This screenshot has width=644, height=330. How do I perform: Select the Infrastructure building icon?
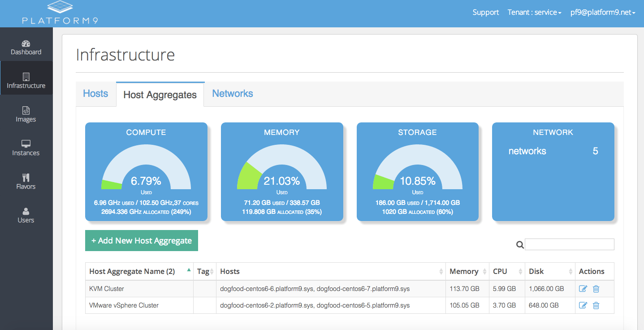pyautogui.click(x=26, y=77)
